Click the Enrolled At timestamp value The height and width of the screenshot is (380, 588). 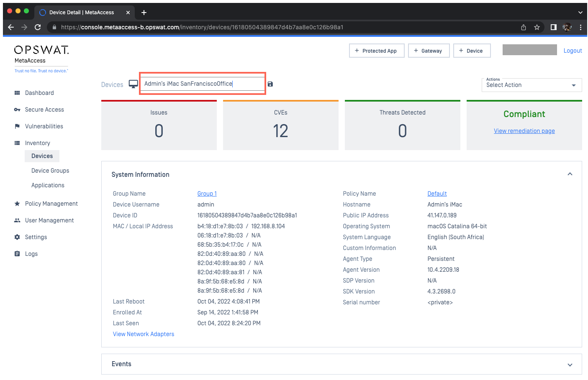pos(228,312)
